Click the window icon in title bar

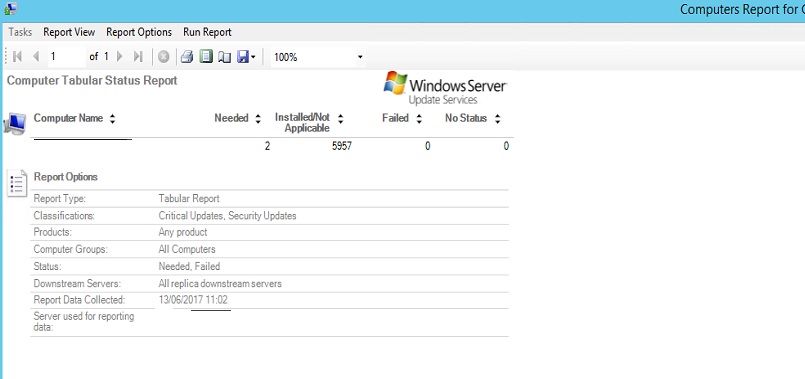click(x=10, y=8)
